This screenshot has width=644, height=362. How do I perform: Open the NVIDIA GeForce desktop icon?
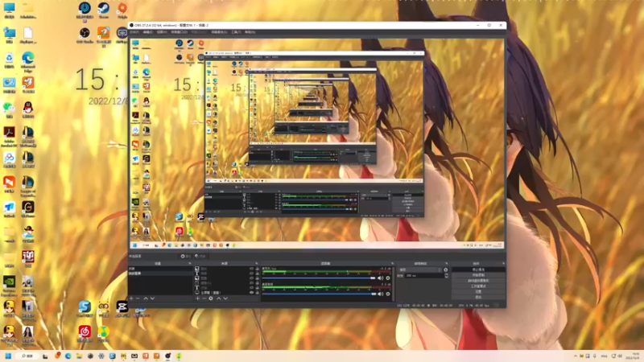pos(9,286)
